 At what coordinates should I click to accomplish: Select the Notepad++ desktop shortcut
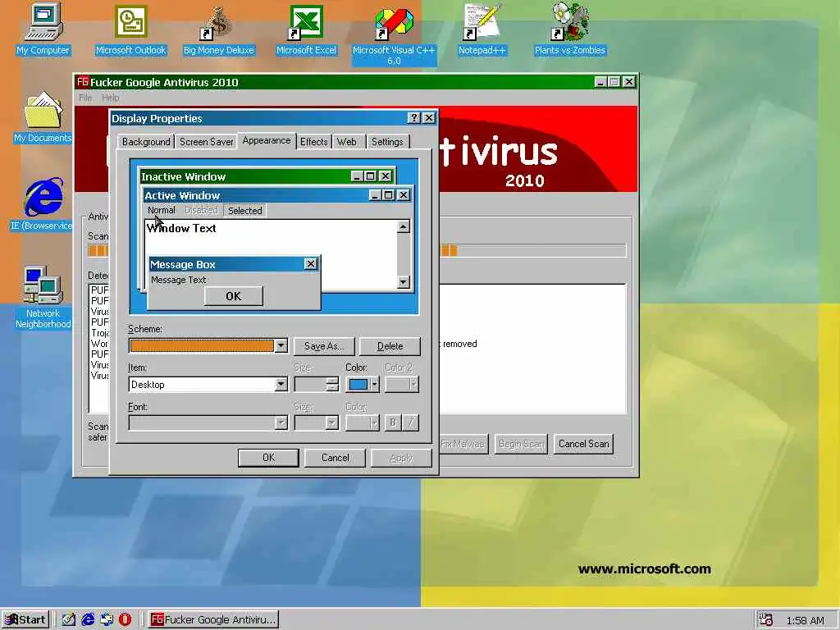(482, 30)
